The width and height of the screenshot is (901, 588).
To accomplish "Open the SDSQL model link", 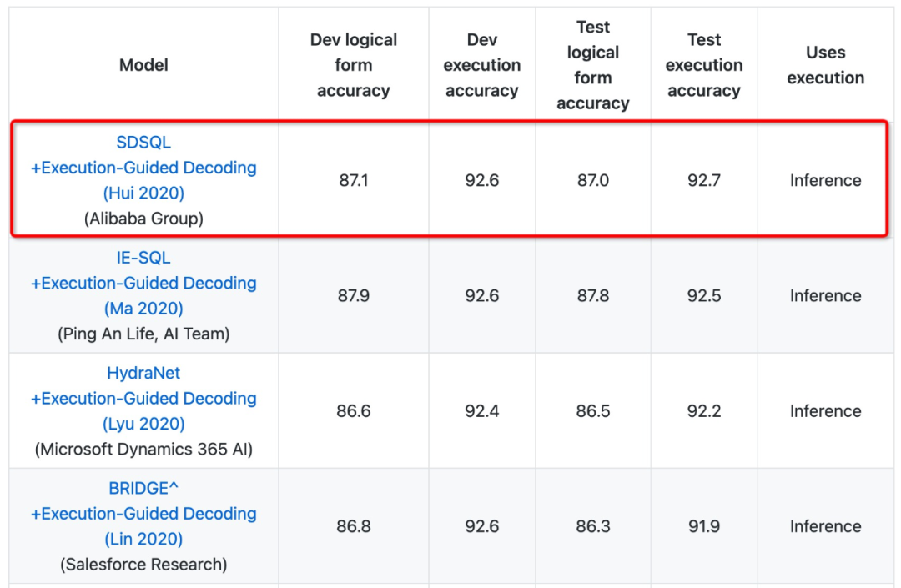I will (x=143, y=143).
